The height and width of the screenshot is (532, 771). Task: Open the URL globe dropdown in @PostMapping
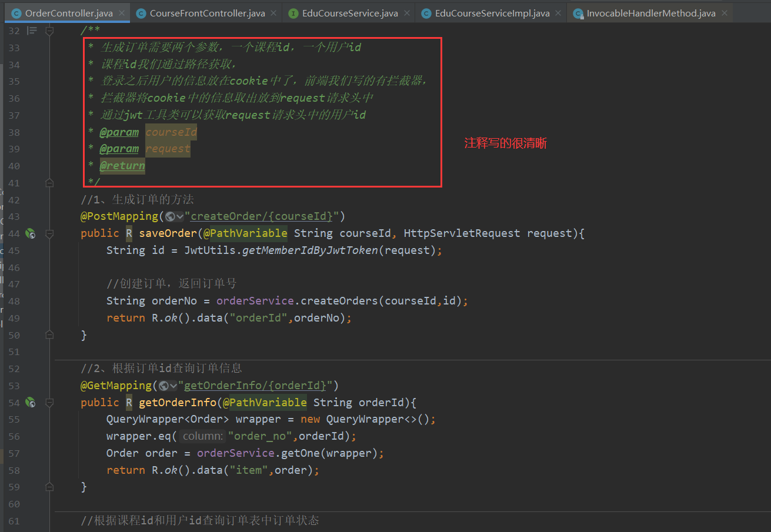[x=175, y=216]
